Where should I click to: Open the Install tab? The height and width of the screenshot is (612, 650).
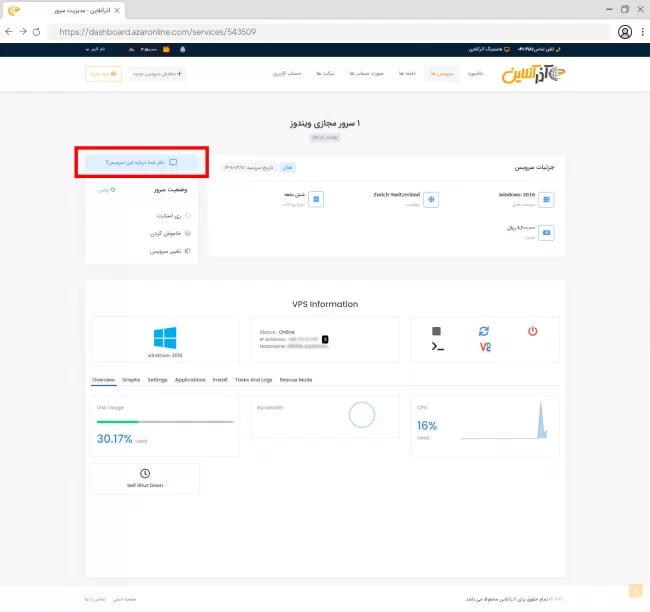pyautogui.click(x=220, y=380)
